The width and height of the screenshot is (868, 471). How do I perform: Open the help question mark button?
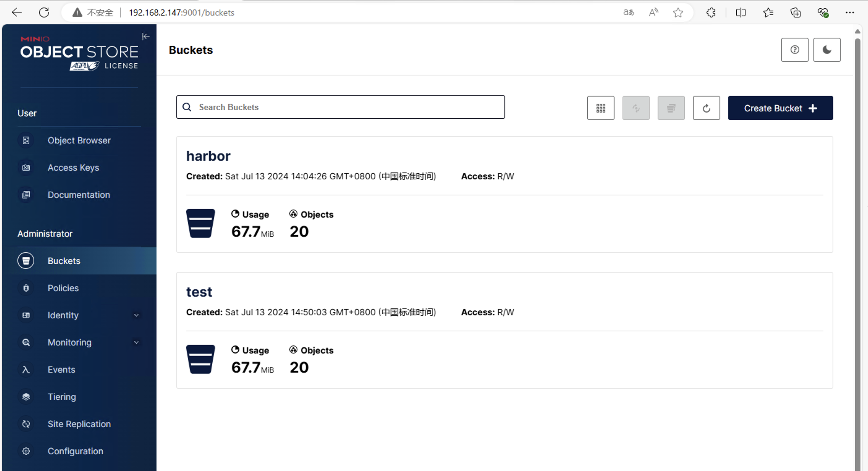(x=794, y=50)
